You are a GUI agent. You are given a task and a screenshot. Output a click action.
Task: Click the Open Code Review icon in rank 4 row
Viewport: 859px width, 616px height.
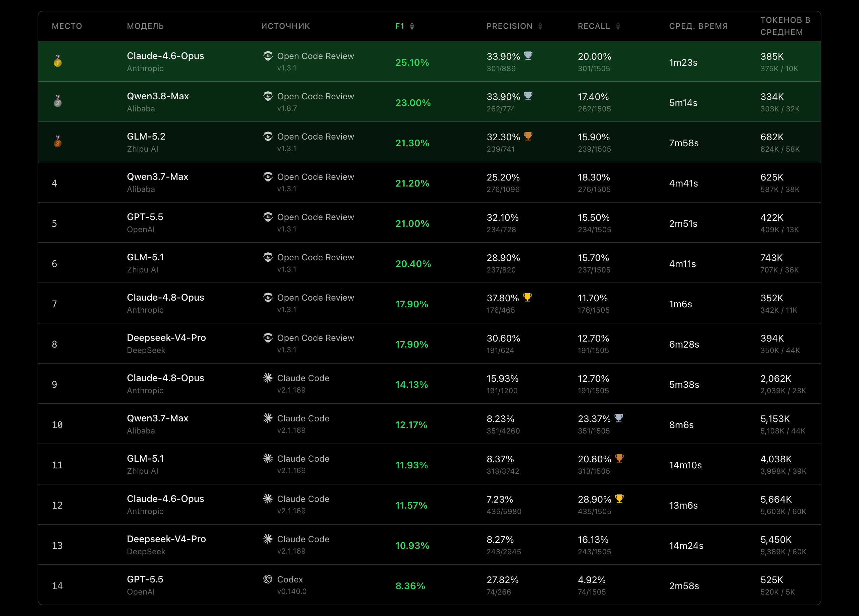click(268, 177)
